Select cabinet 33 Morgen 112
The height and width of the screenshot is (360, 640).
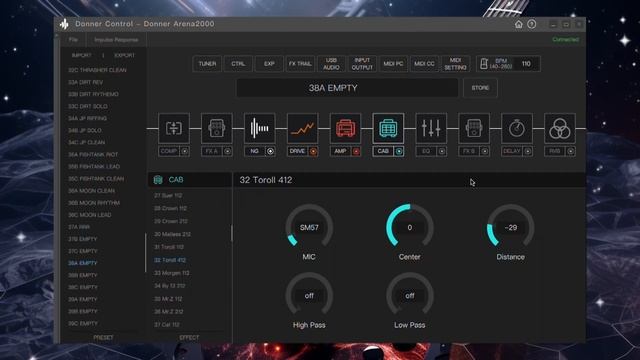[x=171, y=273]
